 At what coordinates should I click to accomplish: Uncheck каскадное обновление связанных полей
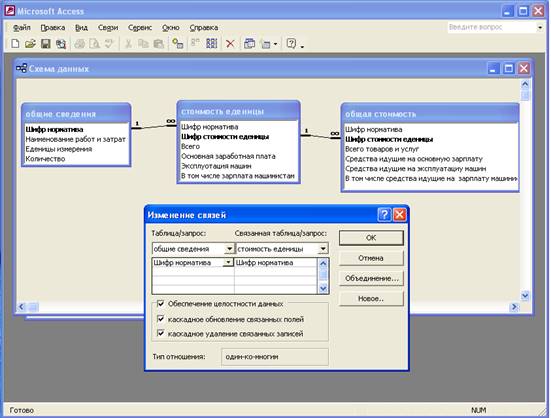point(161,319)
